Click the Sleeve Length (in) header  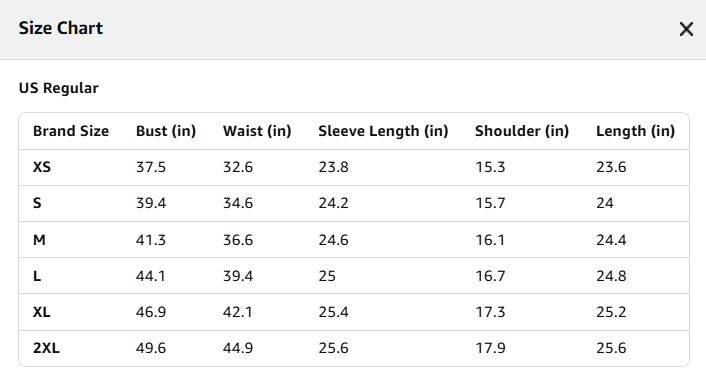click(x=383, y=131)
